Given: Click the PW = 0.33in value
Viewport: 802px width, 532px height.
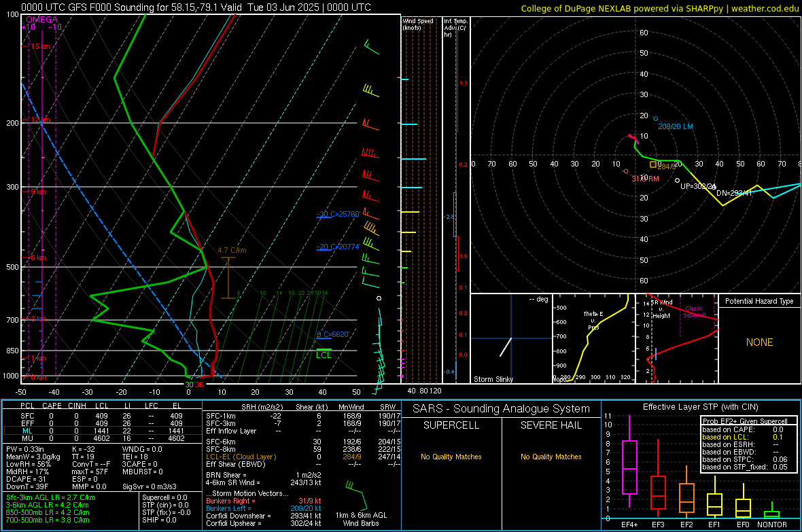Looking at the screenshot, I should tap(24, 449).
